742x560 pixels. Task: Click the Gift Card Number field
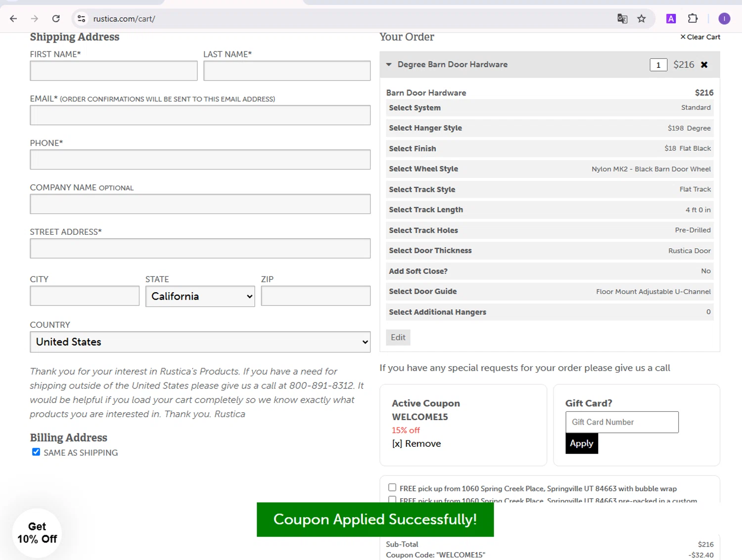point(622,422)
